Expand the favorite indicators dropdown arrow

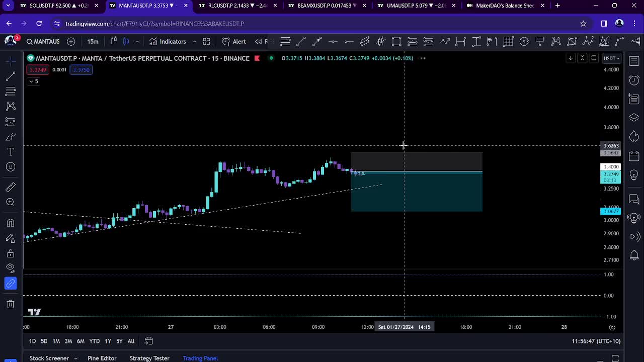(194, 41)
